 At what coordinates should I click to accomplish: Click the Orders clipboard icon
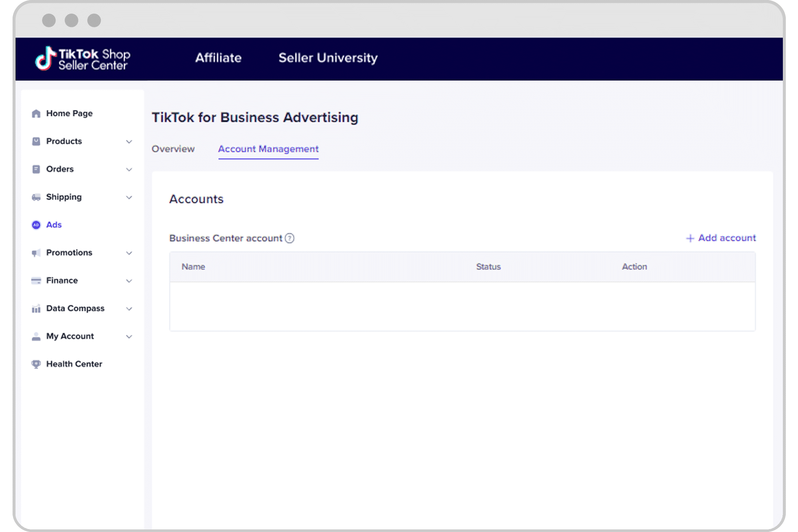tap(36, 169)
